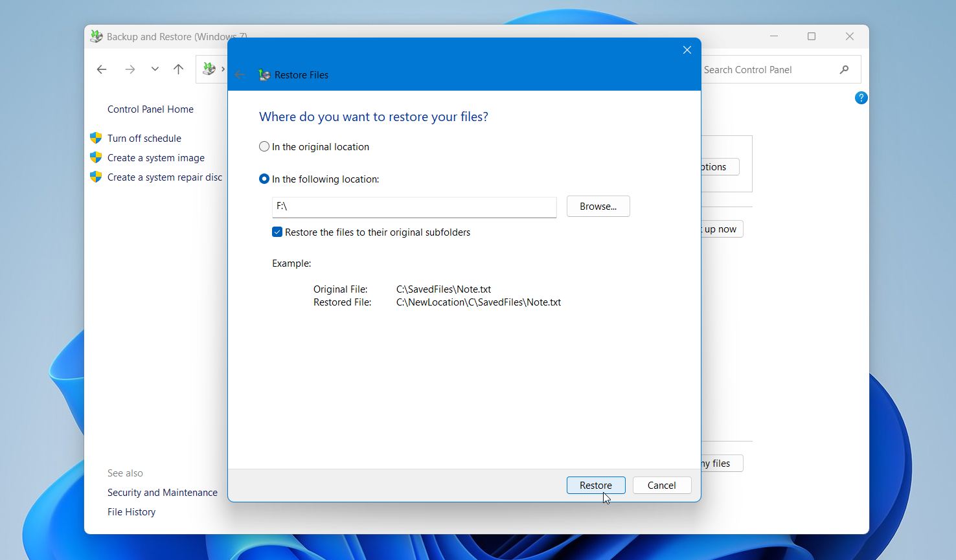Select the In the original location option
Screen dimensions: 956x560
click(264, 146)
